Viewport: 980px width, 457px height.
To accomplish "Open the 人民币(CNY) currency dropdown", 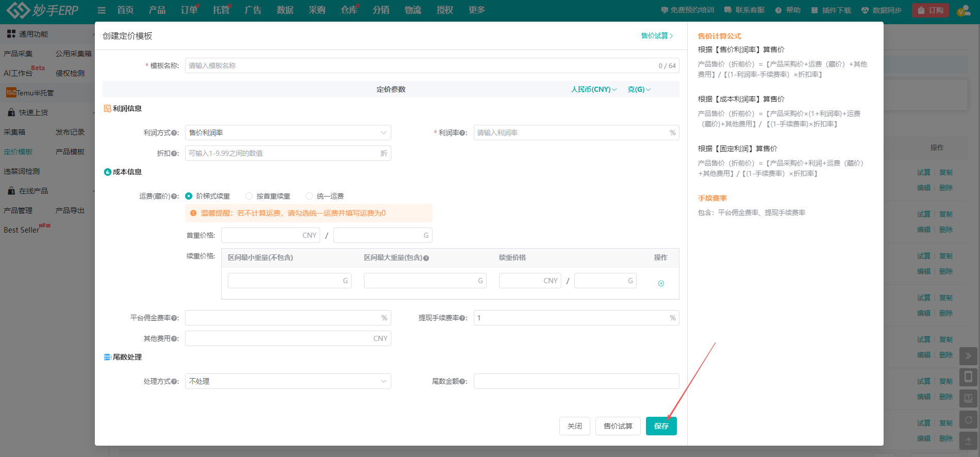I will [593, 89].
